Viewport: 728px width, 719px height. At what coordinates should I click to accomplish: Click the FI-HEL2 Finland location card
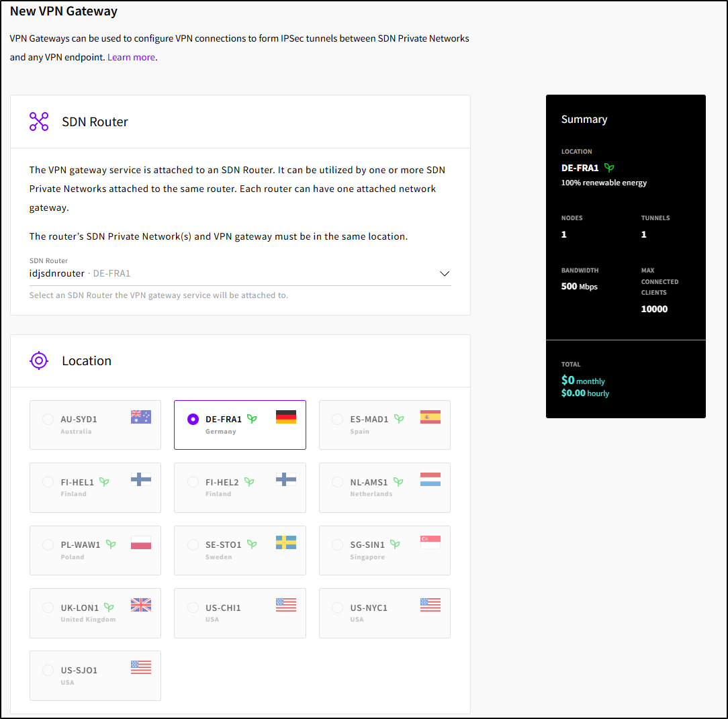coord(240,487)
